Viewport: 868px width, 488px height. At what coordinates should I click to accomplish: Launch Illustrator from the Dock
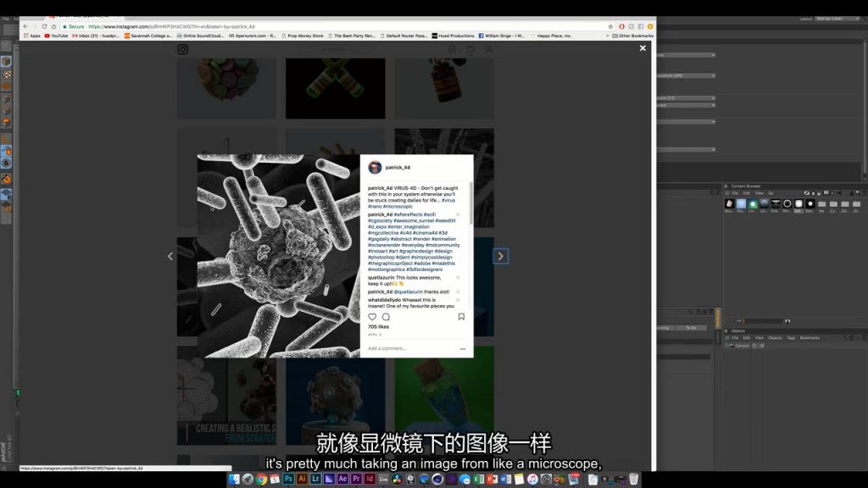tap(302, 480)
